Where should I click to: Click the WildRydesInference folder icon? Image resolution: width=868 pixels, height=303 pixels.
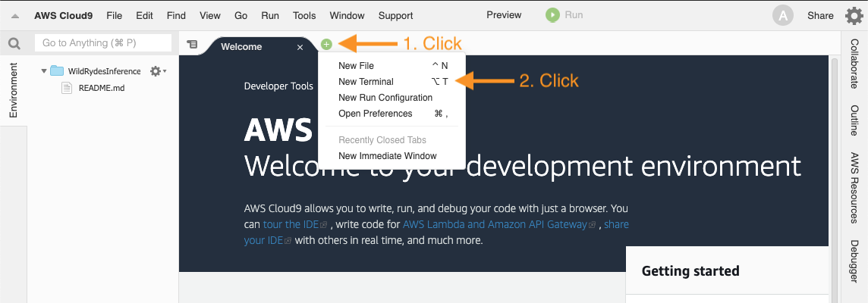(57, 70)
